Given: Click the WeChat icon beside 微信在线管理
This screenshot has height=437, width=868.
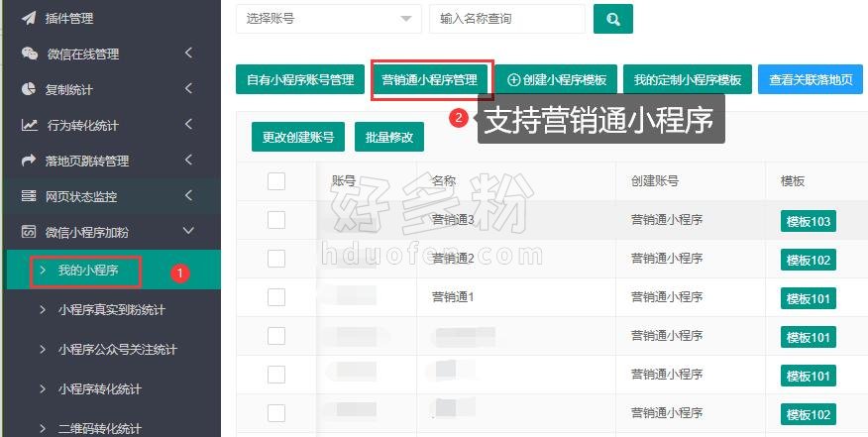Looking at the screenshot, I should tap(30, 54).
